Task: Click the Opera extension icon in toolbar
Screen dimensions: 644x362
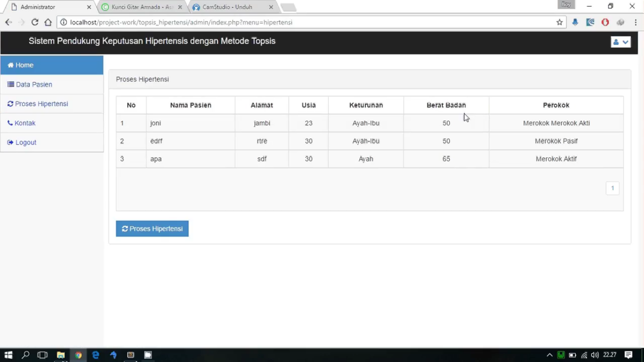Action: click(605, 22)
